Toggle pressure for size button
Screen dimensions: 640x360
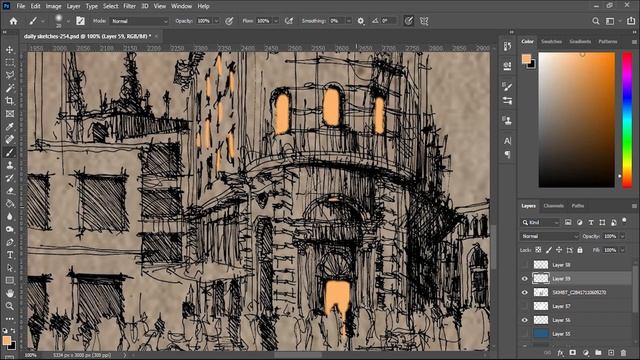(408, 21)
